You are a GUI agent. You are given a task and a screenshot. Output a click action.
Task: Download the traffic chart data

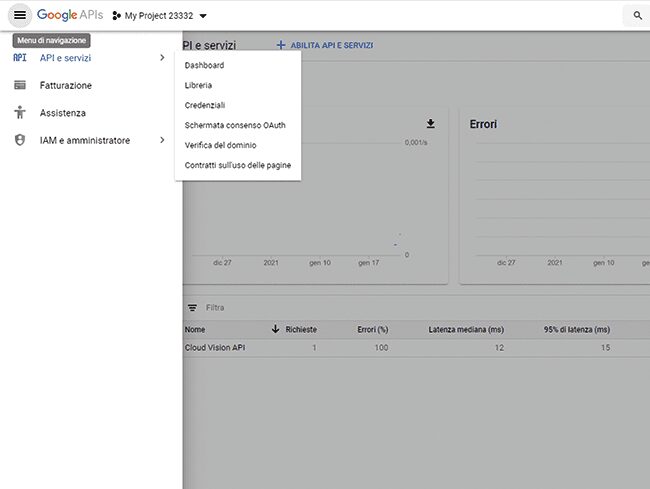(x=431, y=123)
